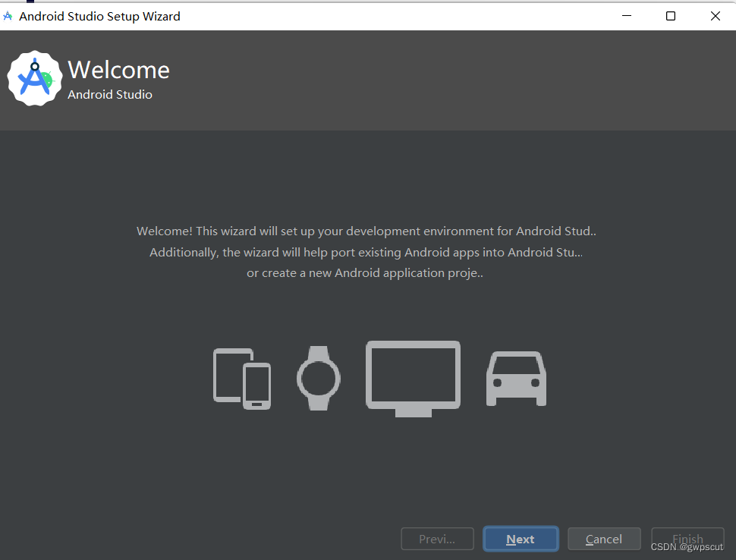Click the greyed-out Previous button
736x560 pixels.
point(437,539)
